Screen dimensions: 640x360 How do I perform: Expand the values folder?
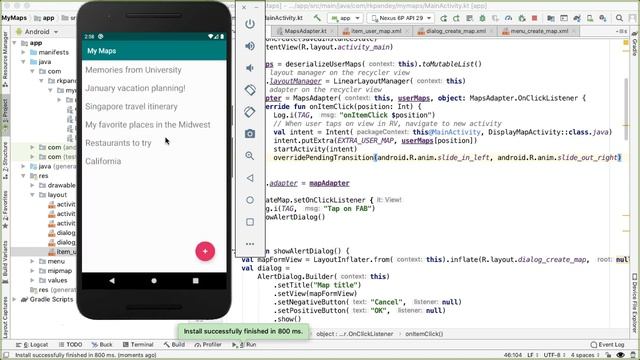(33, 280)
